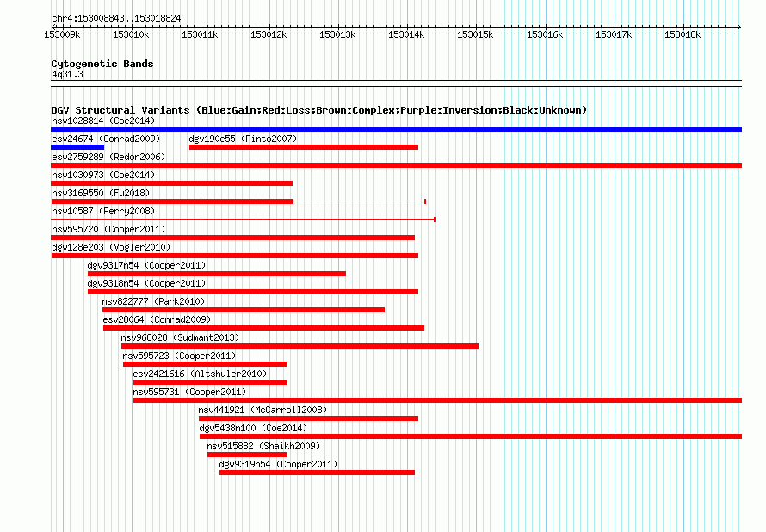
Task: Click the red nsv595720 loss bar
Action: (x=233, y=238)
